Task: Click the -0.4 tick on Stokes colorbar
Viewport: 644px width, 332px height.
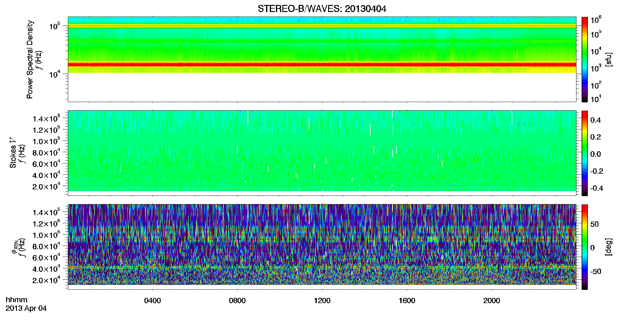Action: click(597, 188)
